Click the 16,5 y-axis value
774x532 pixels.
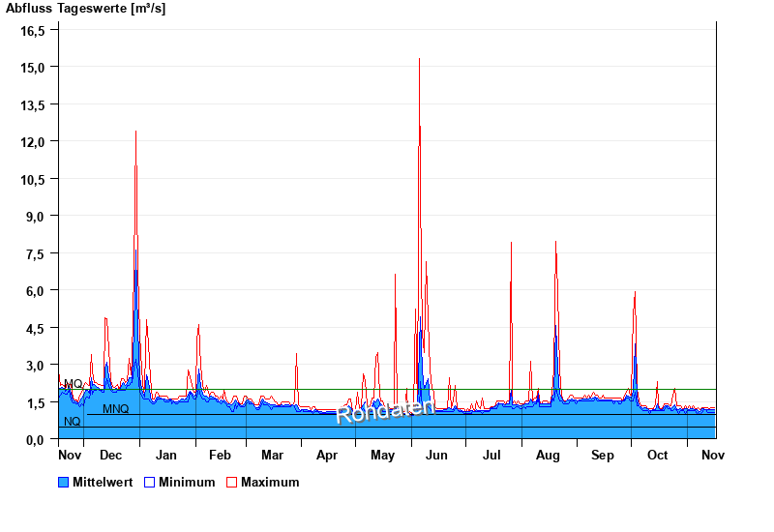(x=34, y=30)
